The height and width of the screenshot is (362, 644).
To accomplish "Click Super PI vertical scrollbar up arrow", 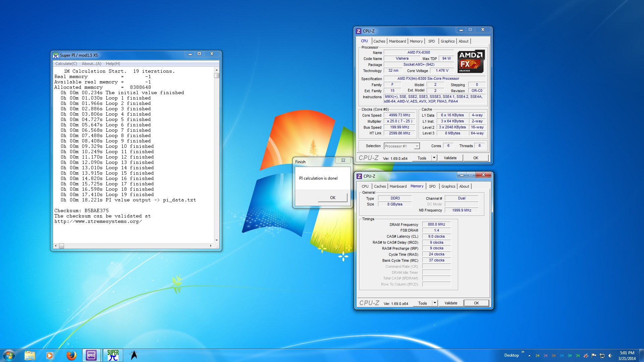I will point(217,70).
